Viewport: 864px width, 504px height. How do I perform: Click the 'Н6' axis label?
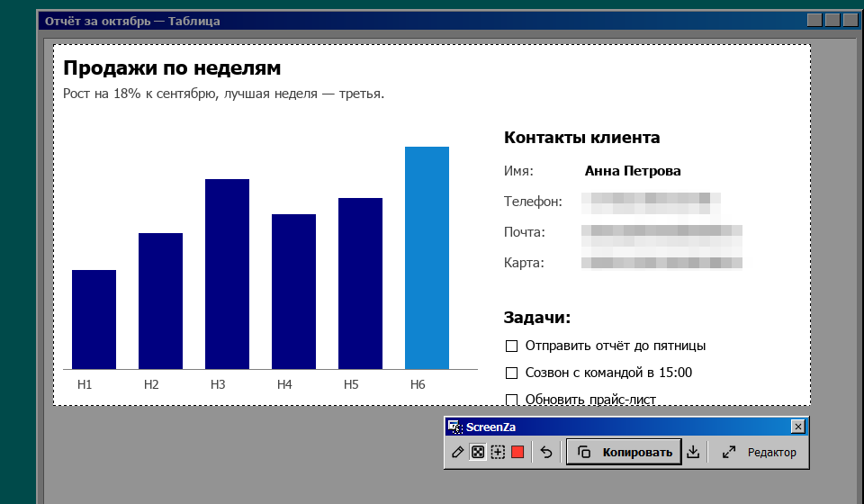(x=418, y=384)
